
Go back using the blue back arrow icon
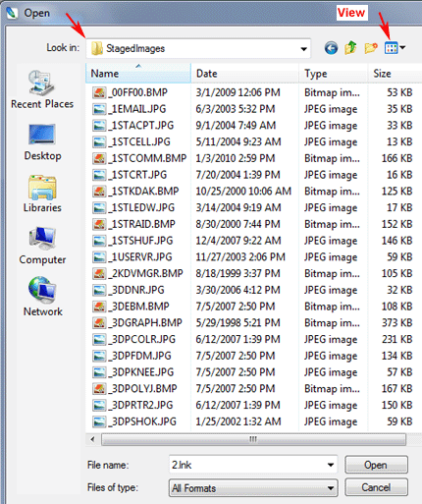pos(331,48)
